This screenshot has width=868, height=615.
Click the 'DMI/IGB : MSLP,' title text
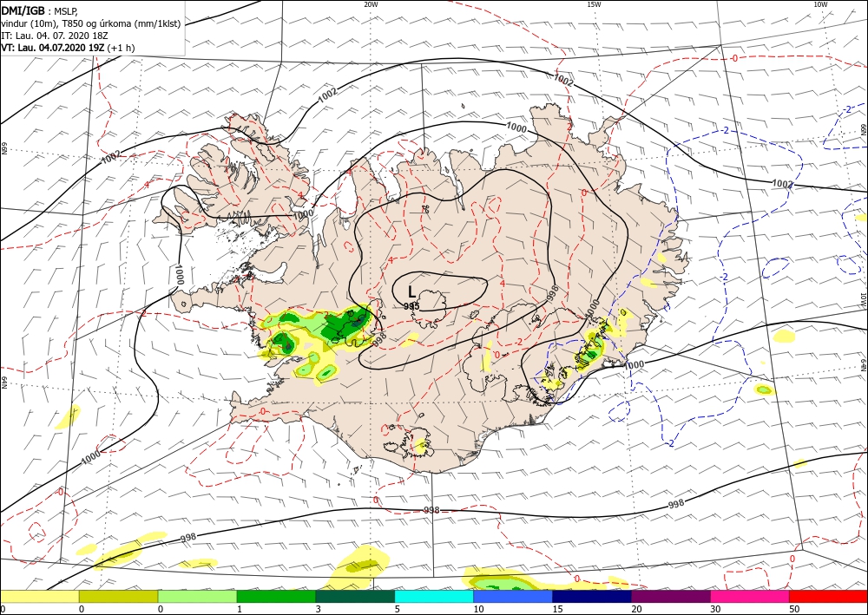pos(40,10)
